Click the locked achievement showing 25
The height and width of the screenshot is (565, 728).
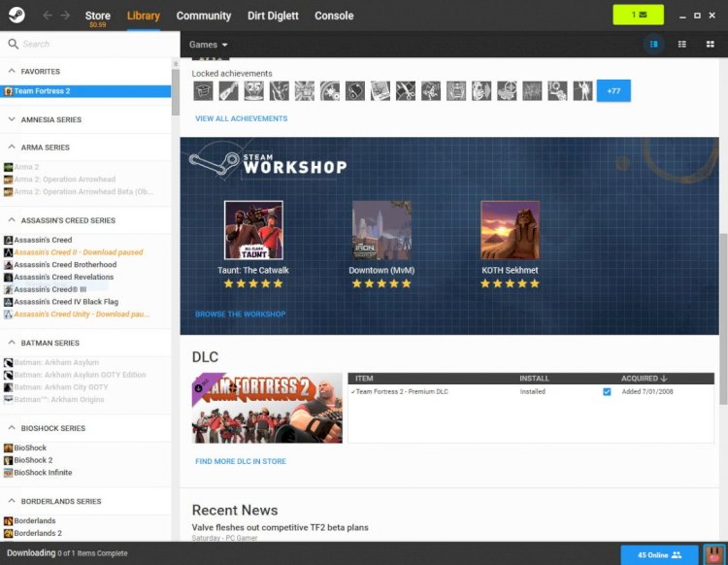click(254, 90)
